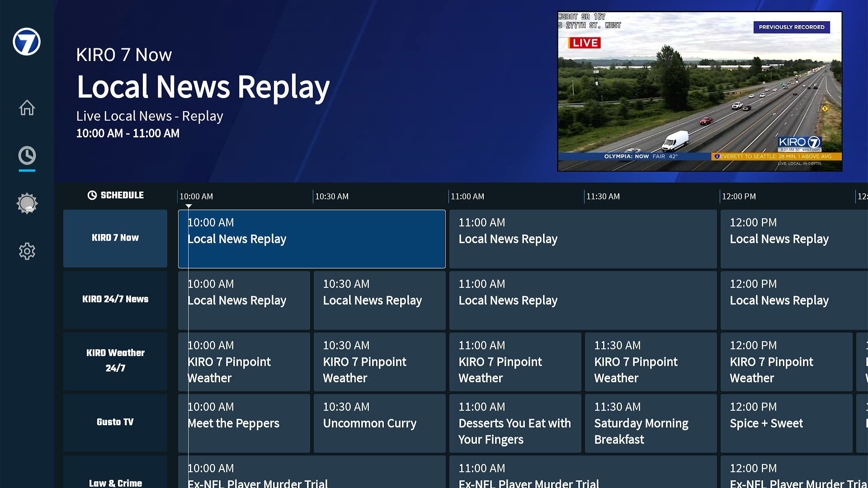
Task: Select the KIRO Weather 24/7 channel
Action: (x=115, y=361)
